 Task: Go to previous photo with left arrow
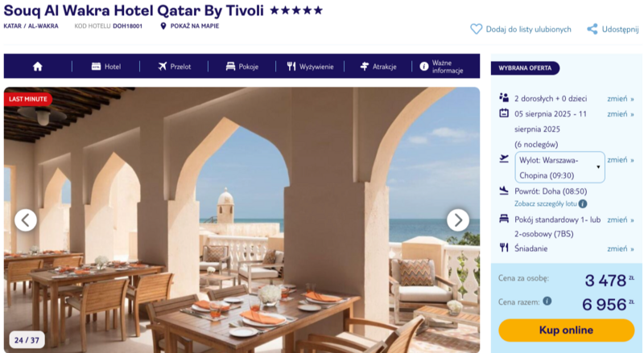coord(26,220)
